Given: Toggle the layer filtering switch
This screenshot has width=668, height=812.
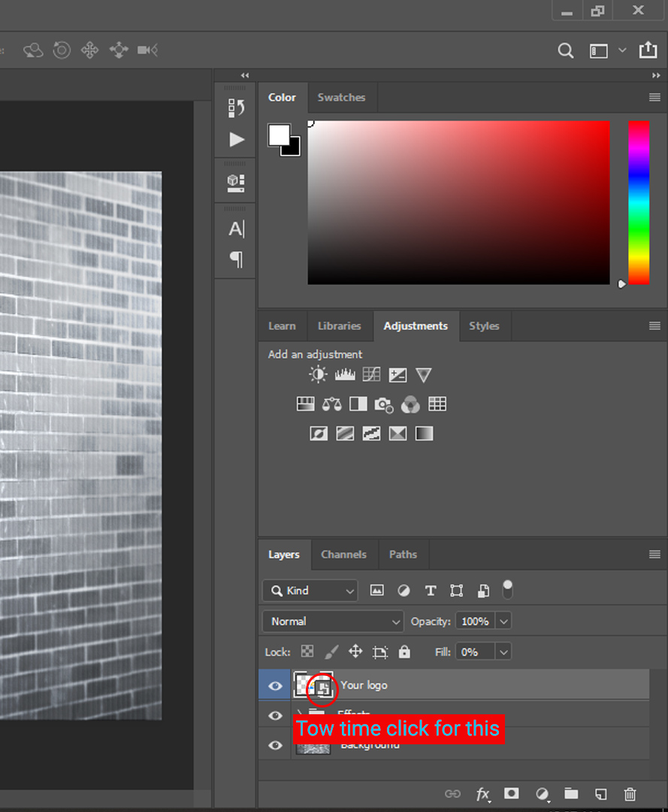Looking at the screenshot, I should [508, 589].
